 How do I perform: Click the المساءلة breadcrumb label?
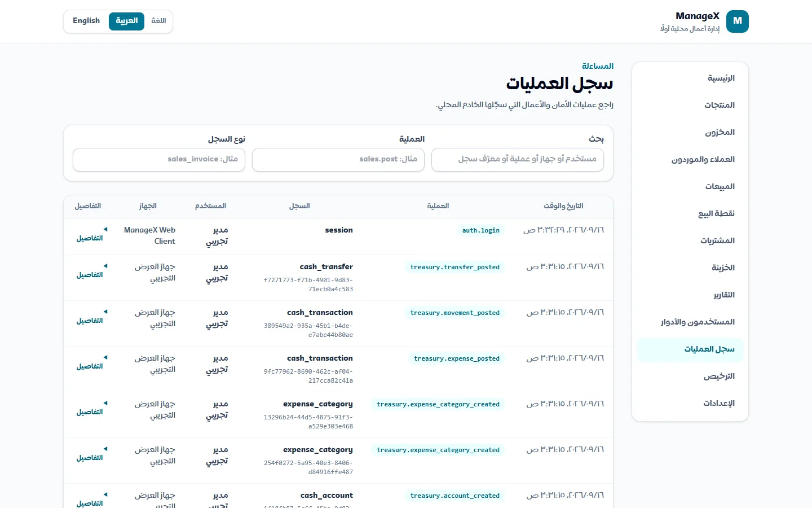coord(598,66)
